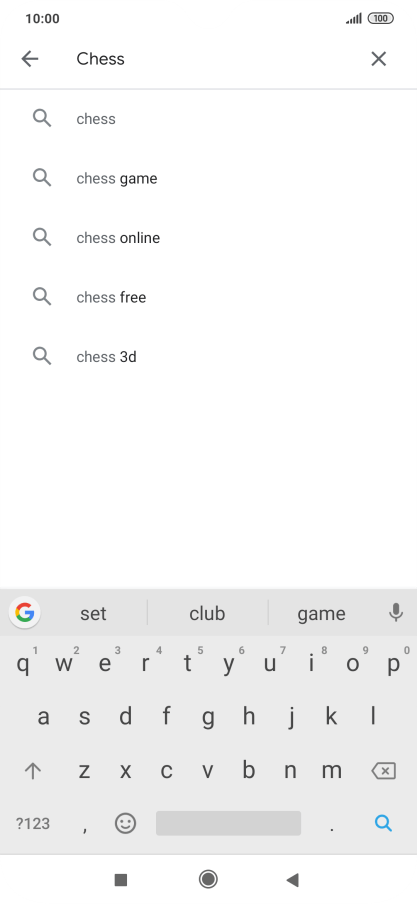Image resolution: width=417 pixels, height=904 pixels.
Task: Tap the search icon beside 'chess' suggestion
Action: click(x=42, y=118)
